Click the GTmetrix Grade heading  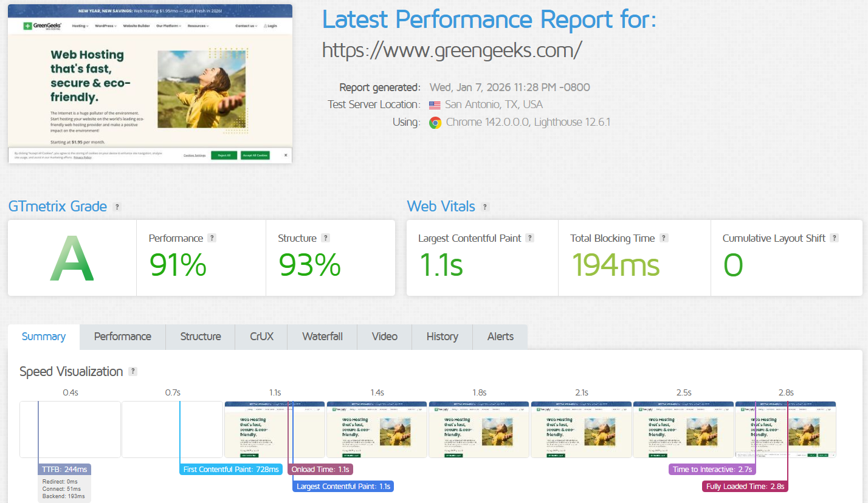tap(57, 207)
